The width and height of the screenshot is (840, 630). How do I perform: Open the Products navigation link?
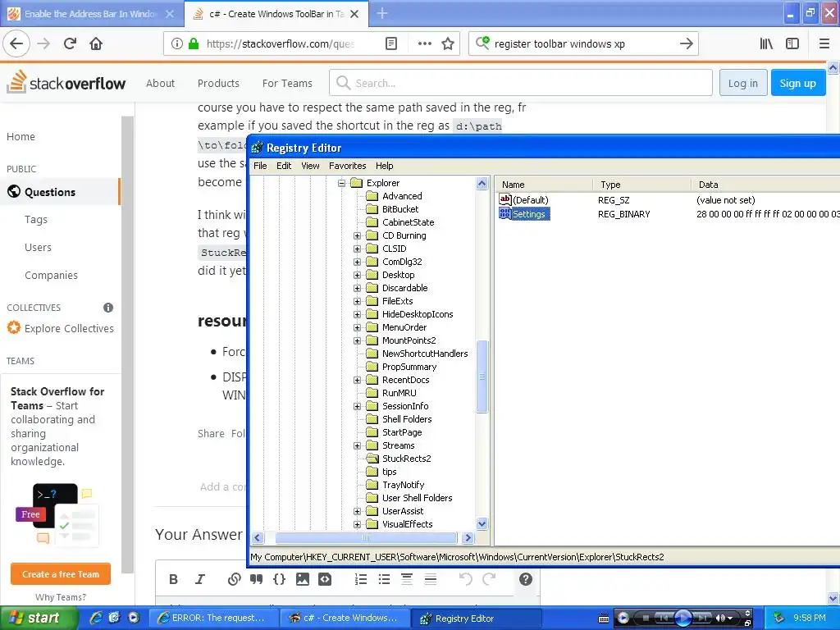coord(218,84)
